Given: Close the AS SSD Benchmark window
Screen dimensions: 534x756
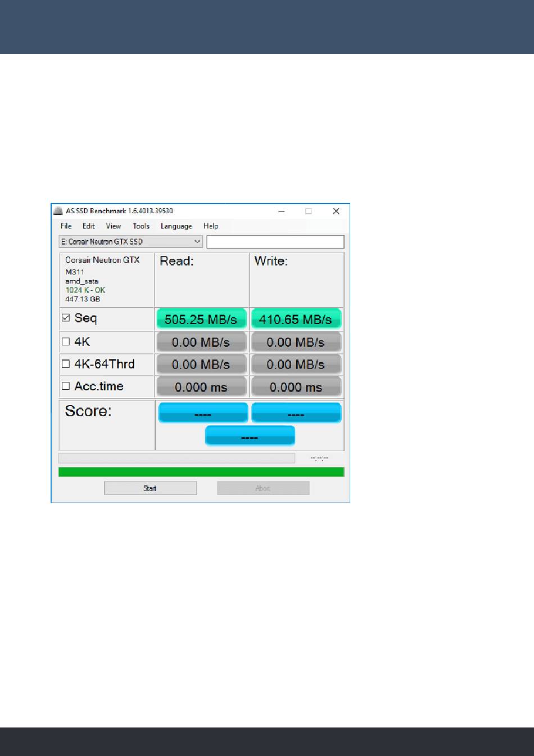Looking at the screenshot, I should click(336, 211).
